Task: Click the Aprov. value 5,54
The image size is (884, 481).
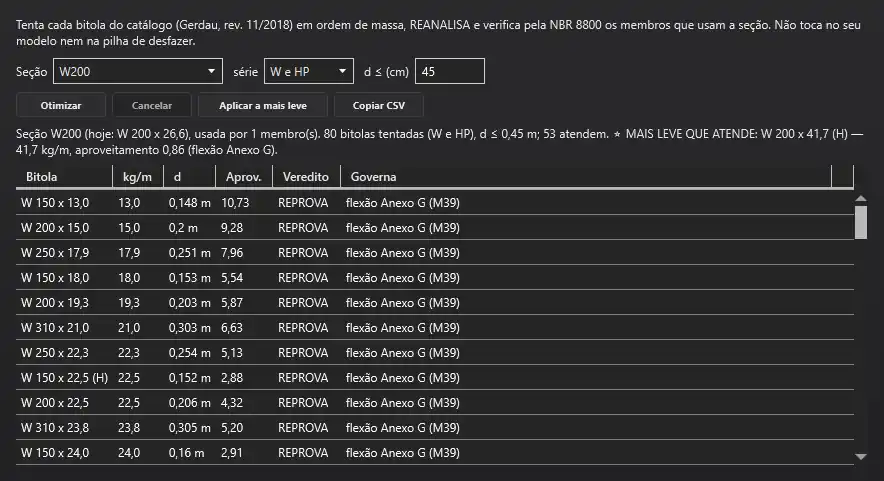Action: (232, 278)
